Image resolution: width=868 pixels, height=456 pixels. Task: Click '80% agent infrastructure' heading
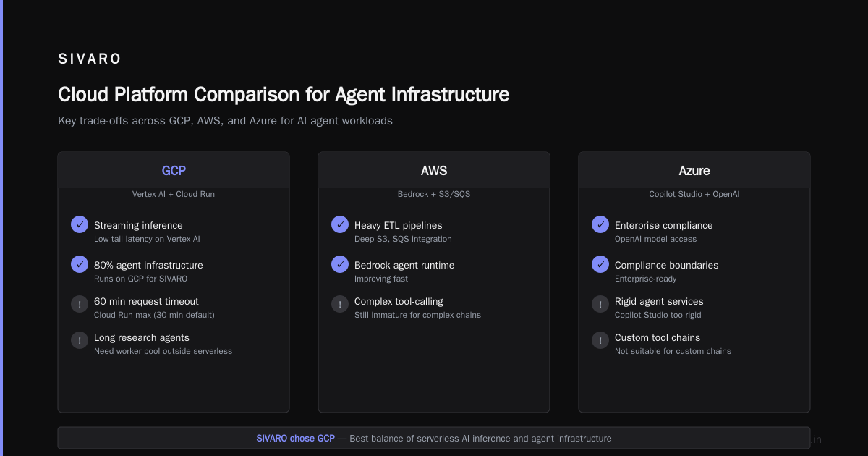tap(148, 265)
